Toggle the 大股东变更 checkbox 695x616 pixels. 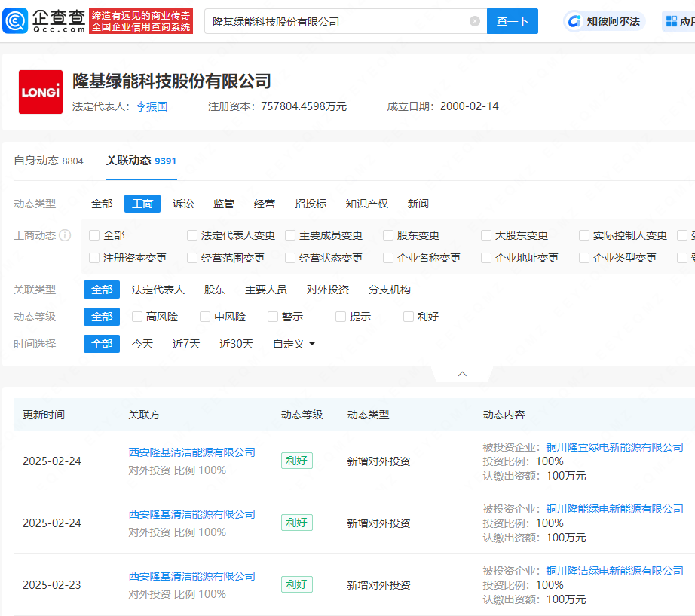pyautogui.click(x=485, y=235)
